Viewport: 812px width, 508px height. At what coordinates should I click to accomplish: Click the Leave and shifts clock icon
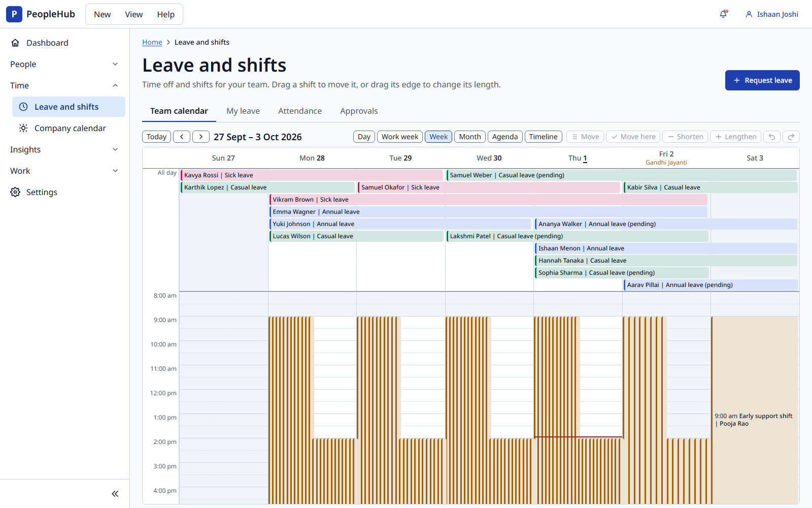click(23, 107)
